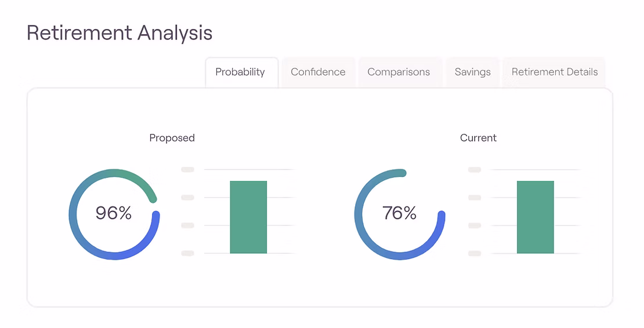The image size is (644, 328).
Task: Click bottom axis label of Proposed bar chart
Action: point(187,253)
